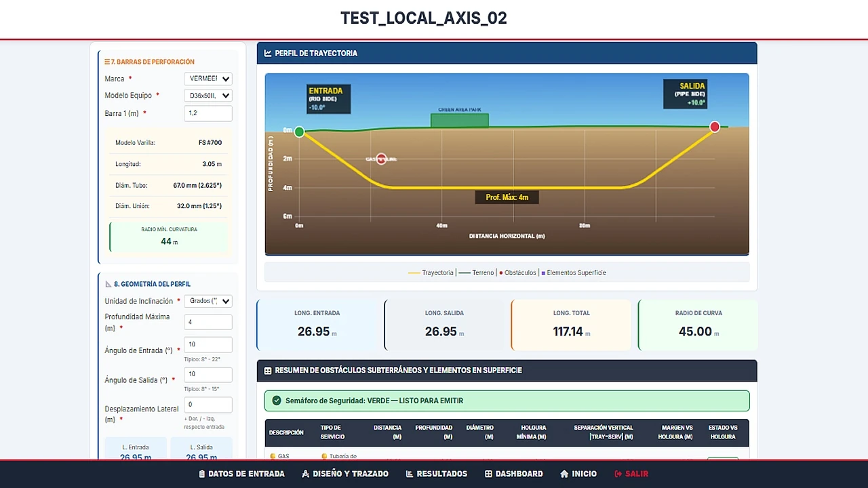Open Unidad de Inclinación dropdown

(x=208, y=301)
